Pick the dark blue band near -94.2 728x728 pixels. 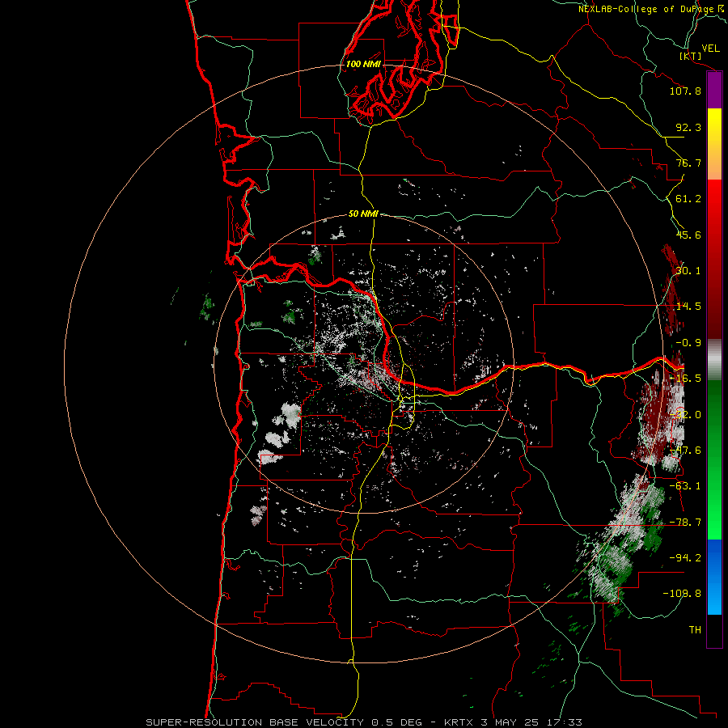(714, 557)
